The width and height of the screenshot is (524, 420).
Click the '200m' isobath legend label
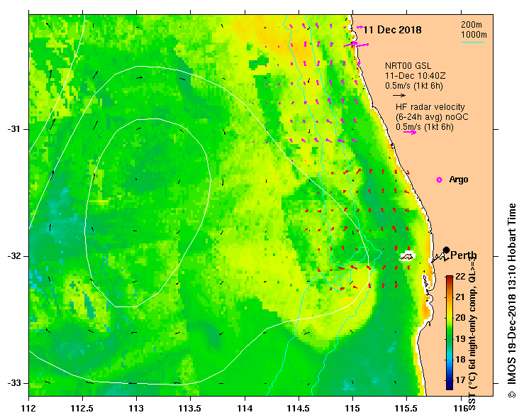(472, 25)
